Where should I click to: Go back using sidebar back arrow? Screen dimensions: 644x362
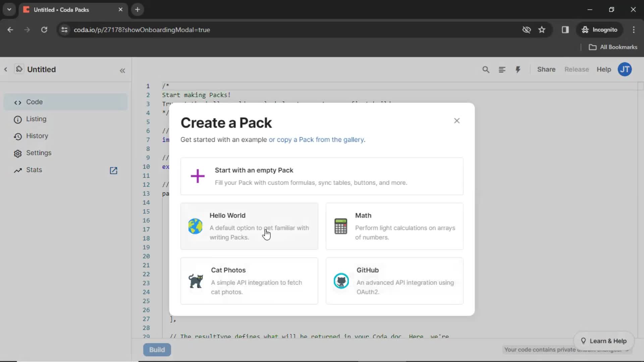tap(6, 69)
